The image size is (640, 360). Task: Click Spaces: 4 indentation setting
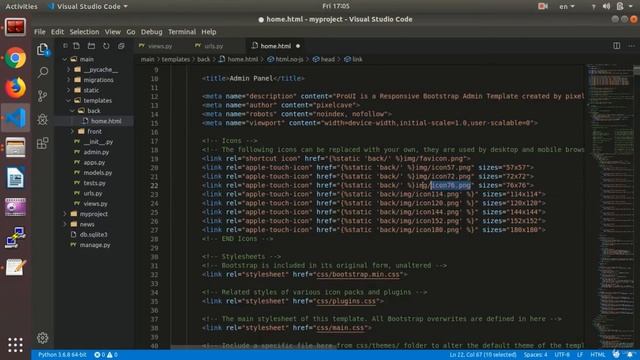(536, 355)
